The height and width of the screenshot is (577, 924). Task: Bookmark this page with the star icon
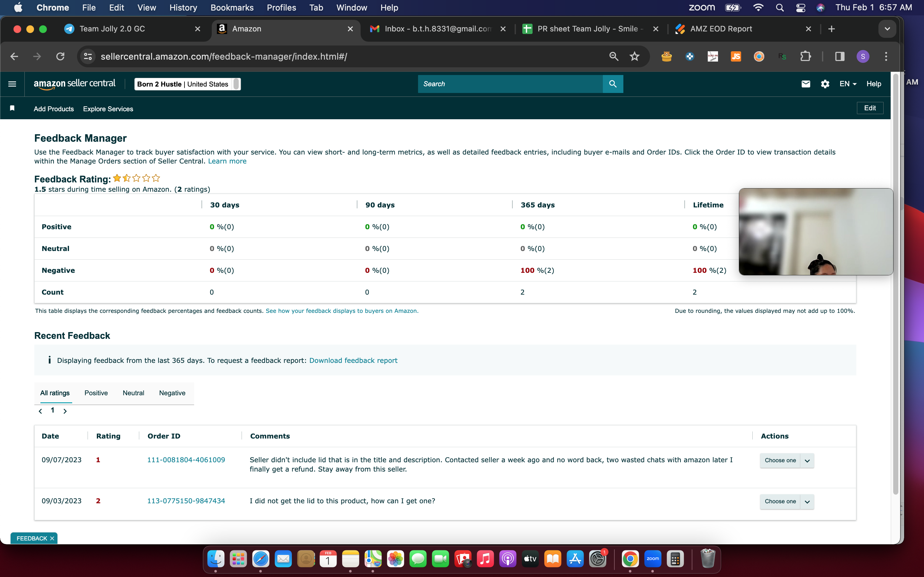[x=635, y=56]
